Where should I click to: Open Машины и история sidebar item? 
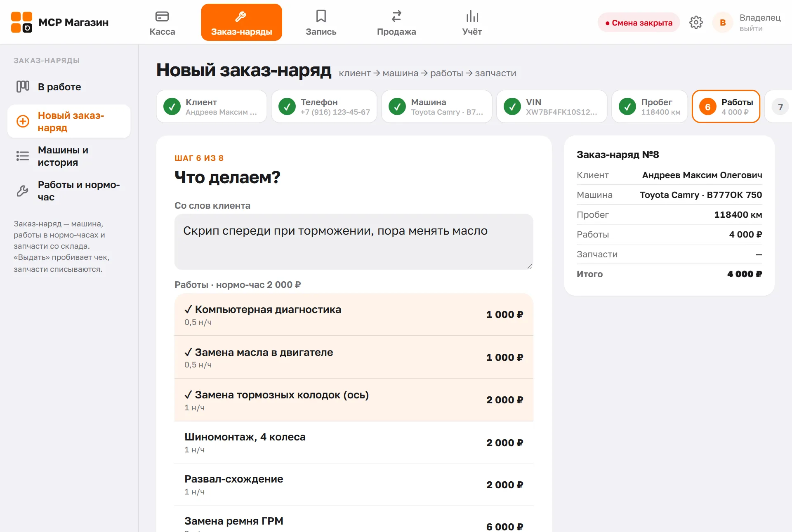[69, 156]
